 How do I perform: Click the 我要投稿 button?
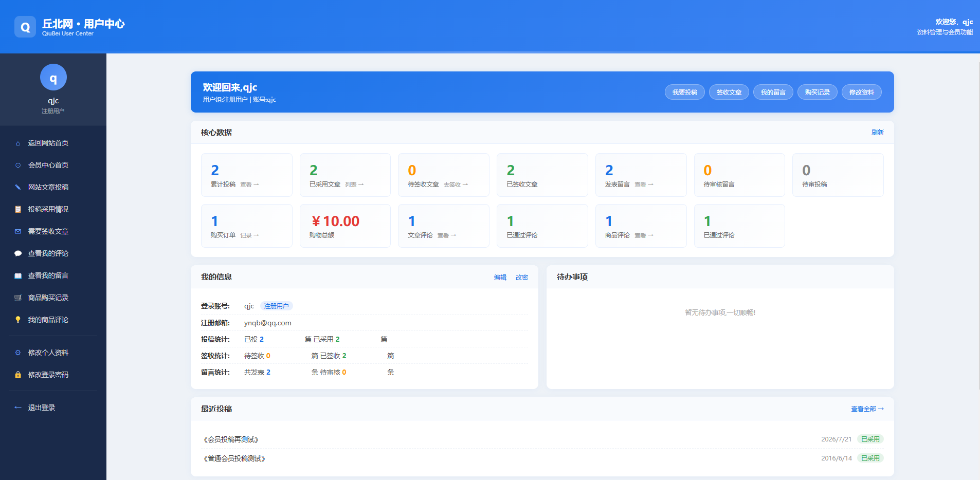685,92
